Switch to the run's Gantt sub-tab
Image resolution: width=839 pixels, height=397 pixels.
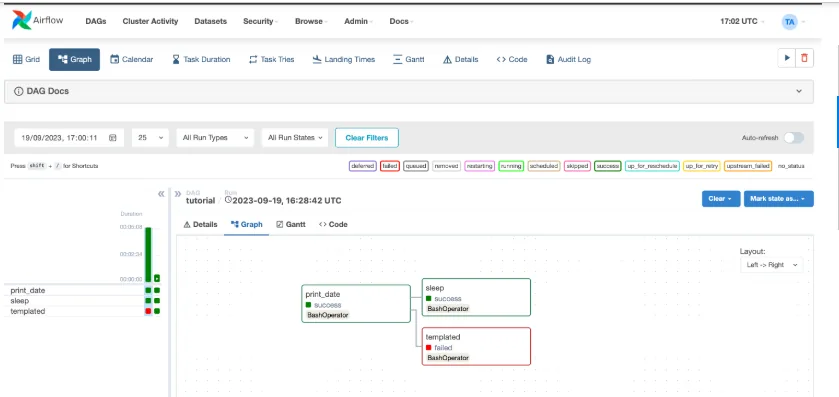tap(291, 224)
